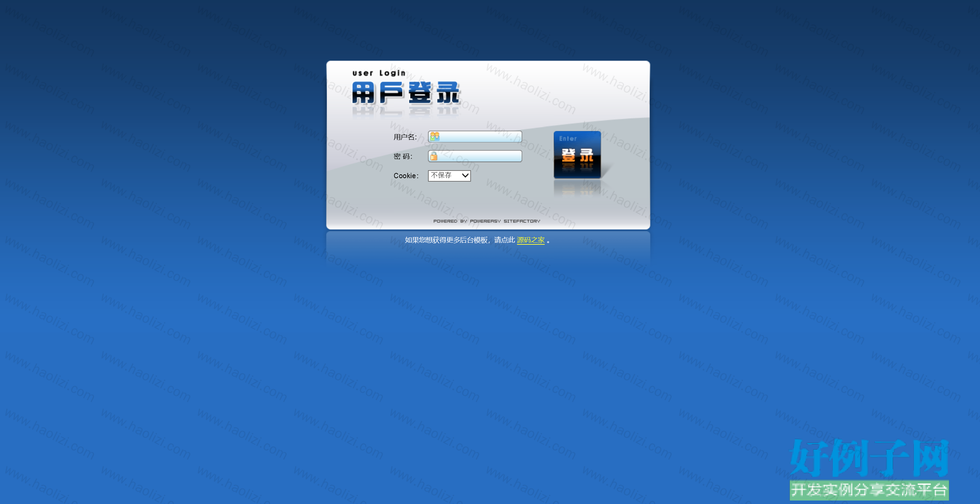Click the User Login heading text
Viewport: 980px width, 504px height.
pos(379,73)
